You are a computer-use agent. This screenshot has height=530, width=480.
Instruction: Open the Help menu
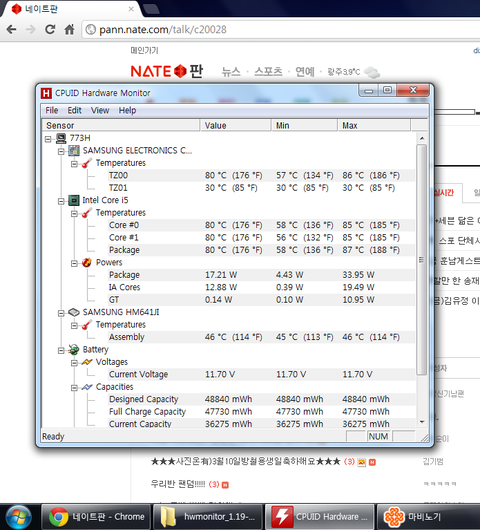coord(127,111)
